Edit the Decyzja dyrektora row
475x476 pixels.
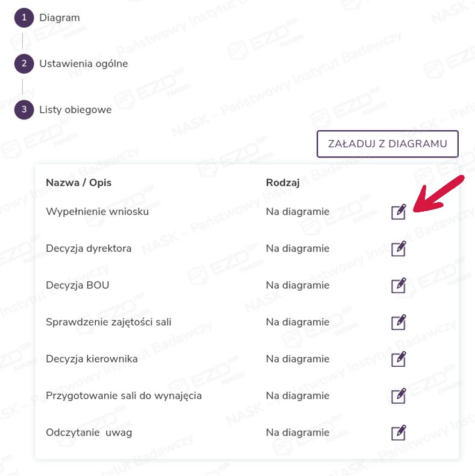(398, 249)
